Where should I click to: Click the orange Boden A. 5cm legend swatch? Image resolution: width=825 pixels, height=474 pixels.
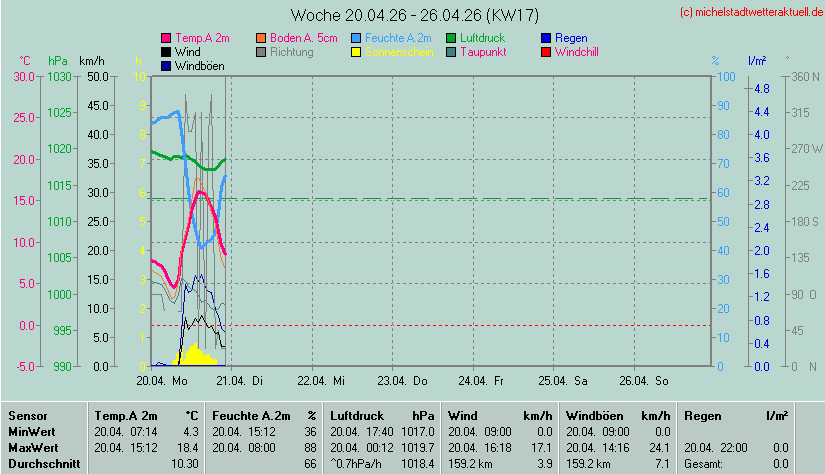262,38
